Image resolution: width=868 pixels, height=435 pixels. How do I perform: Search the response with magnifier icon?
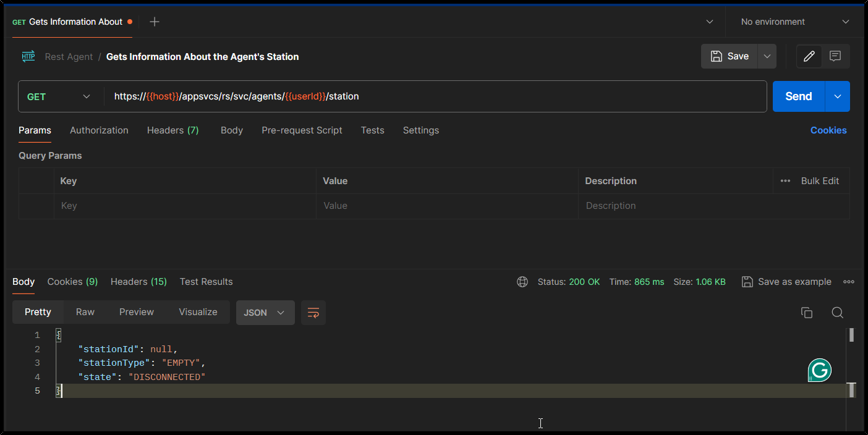pos(837,313)
